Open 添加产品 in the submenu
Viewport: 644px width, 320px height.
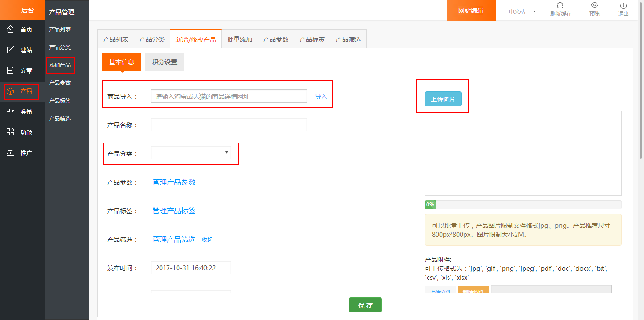point(60,65)
